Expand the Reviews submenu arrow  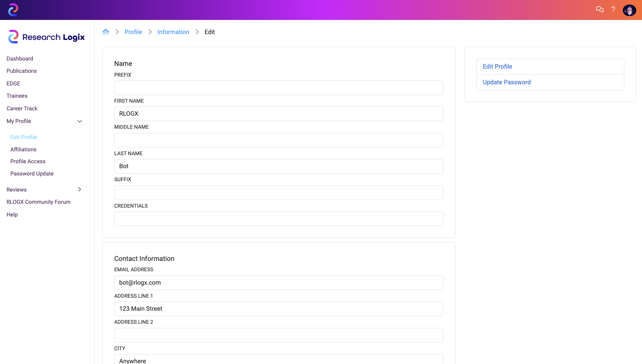click(x=80, y=189)
